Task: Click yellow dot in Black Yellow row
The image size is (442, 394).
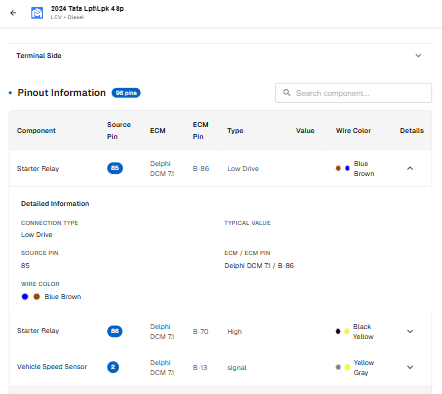Action: point(347,331)
